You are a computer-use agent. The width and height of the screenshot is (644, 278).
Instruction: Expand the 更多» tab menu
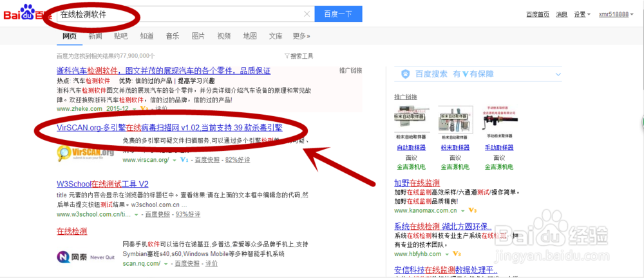coord(301,35)
